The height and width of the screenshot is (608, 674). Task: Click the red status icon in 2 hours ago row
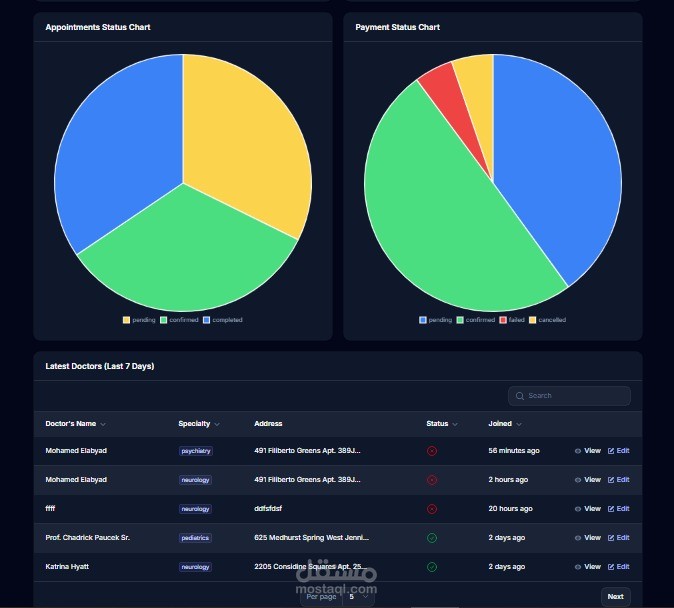click(x=432, y=480)
